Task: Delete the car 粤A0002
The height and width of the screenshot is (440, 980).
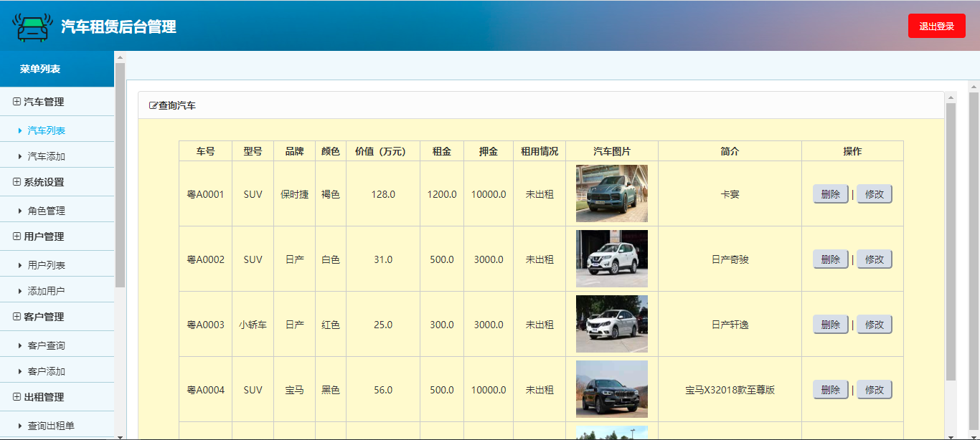Action: pos(831,259)
